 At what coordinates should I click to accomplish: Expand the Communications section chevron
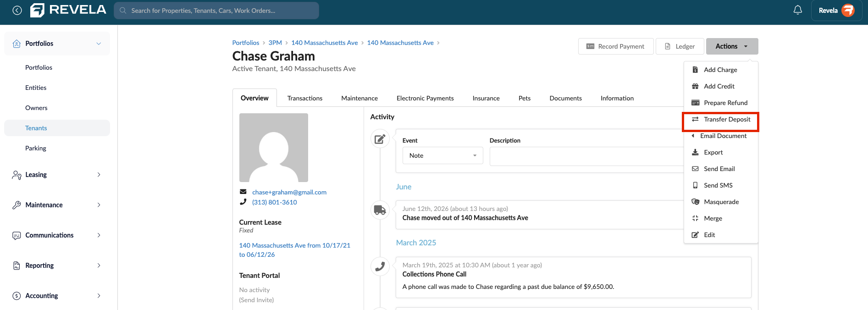[x=99, y=235]
